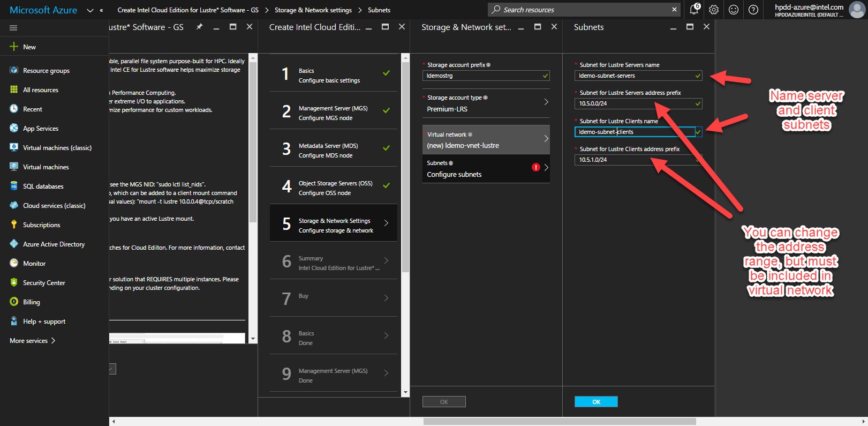Viewport: 868px width, 426px height.
Task: Click the Subnets error indicator icon
Action: (535, 167)
